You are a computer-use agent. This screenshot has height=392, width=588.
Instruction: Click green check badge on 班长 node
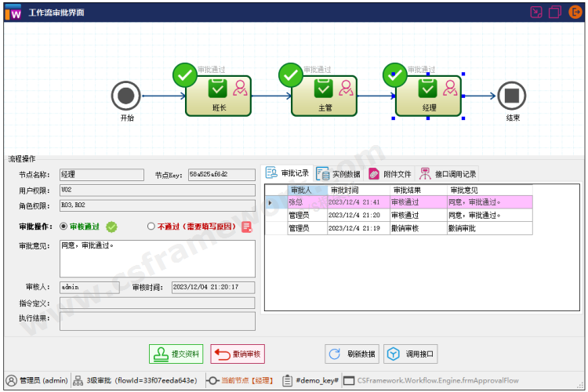point(185,75)
